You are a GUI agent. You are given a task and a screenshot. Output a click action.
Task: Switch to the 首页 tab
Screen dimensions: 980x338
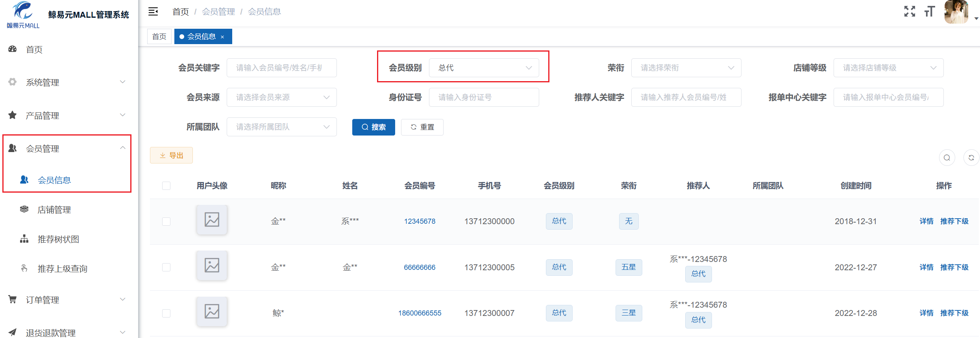pyautogui.click(x=159, y=37)
